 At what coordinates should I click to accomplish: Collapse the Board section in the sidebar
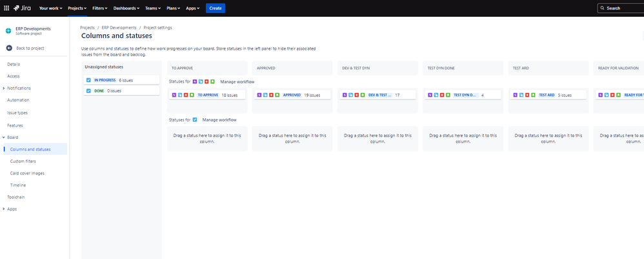pos(4,138)
